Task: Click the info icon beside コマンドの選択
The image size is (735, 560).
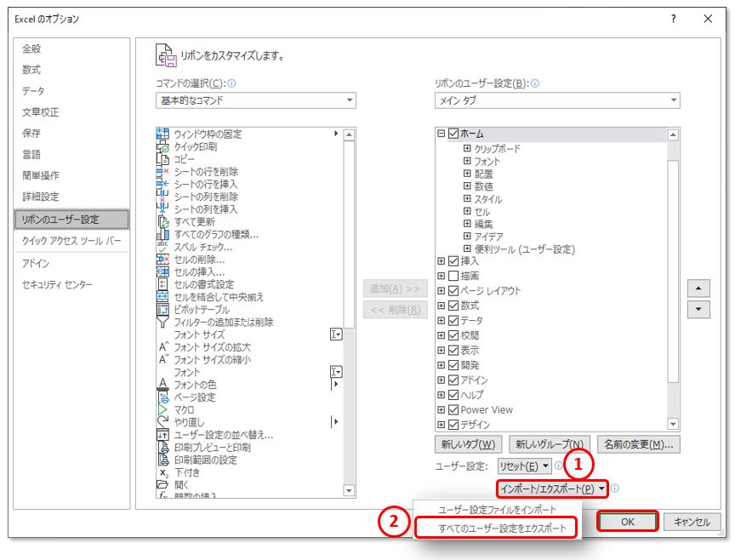Action: click(x=231, y=83)
